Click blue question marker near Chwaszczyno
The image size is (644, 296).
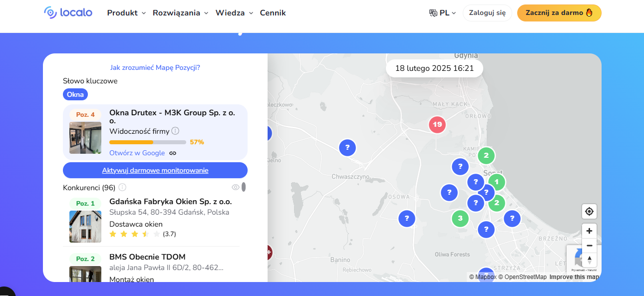point(347,148)
